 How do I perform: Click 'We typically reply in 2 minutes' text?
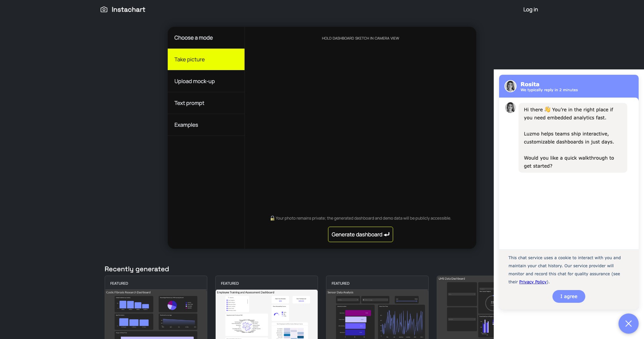click(549, 90)
